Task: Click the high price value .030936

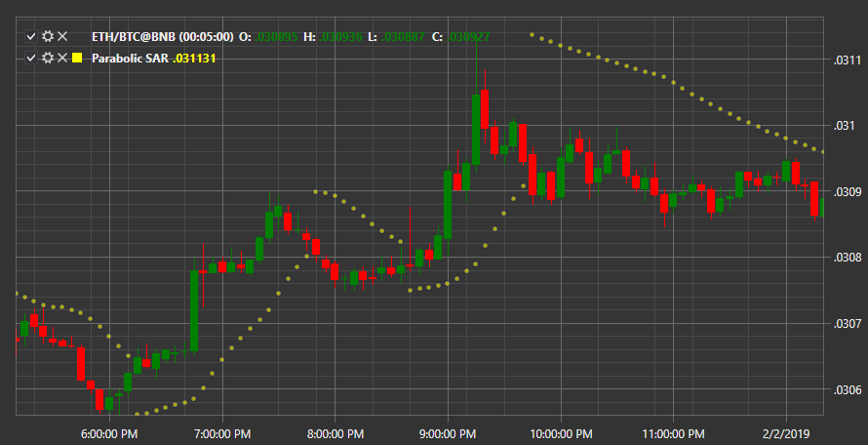Action: pos(341,37)
